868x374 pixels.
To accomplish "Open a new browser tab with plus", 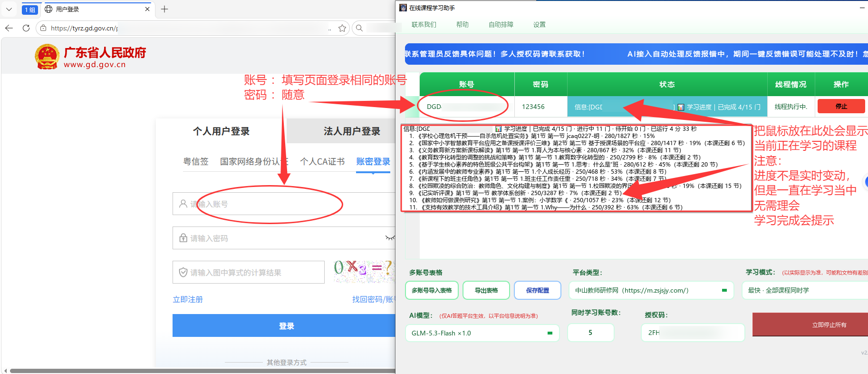I will tap(164, 9).
